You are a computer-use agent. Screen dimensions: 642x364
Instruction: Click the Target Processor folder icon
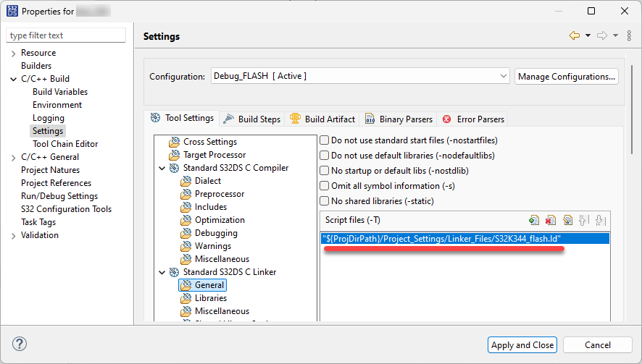[175, 155]
